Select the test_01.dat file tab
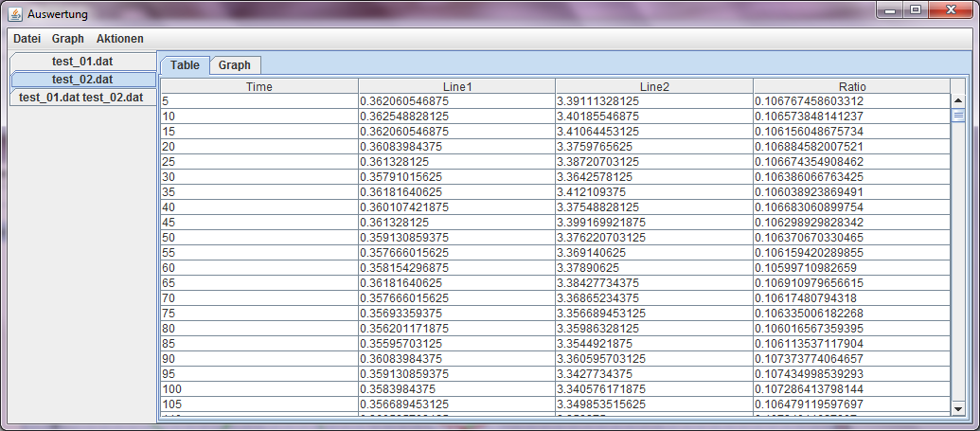Image resolution: width=980 pixels, height=431 pixels. click(82, 62)
